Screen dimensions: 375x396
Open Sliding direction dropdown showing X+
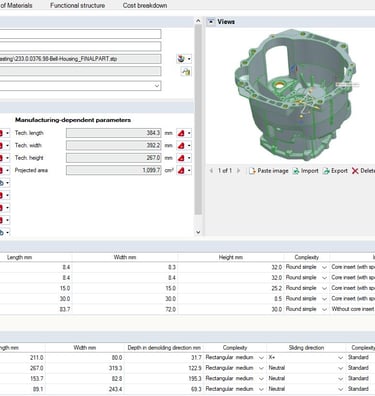pos(340,358)
